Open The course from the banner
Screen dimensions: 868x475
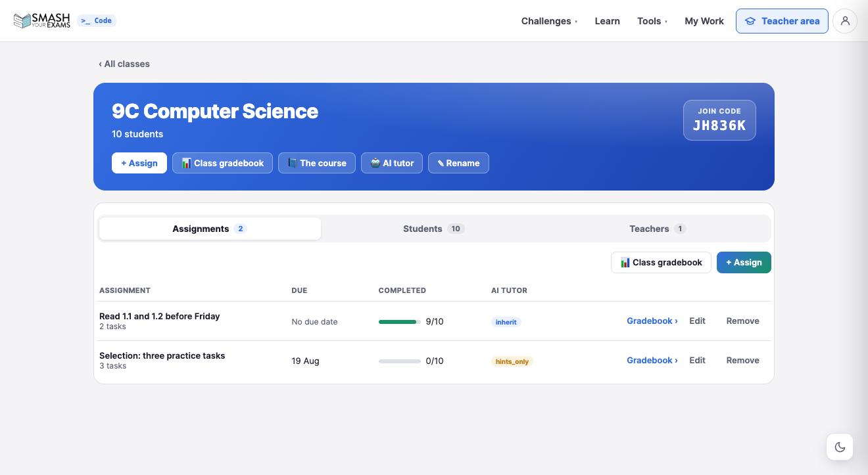coord(317,163)
